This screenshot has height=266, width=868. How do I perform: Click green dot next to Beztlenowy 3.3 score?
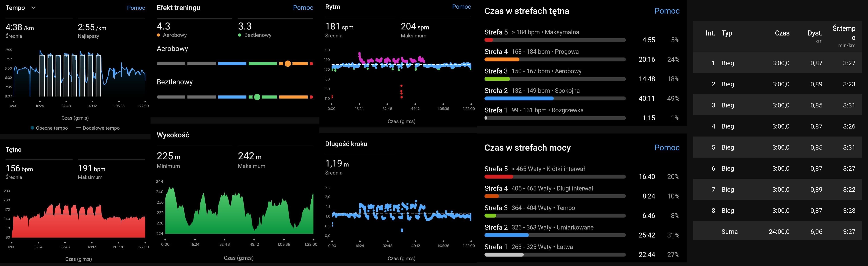pyautogui.click(x=240, y=35)
